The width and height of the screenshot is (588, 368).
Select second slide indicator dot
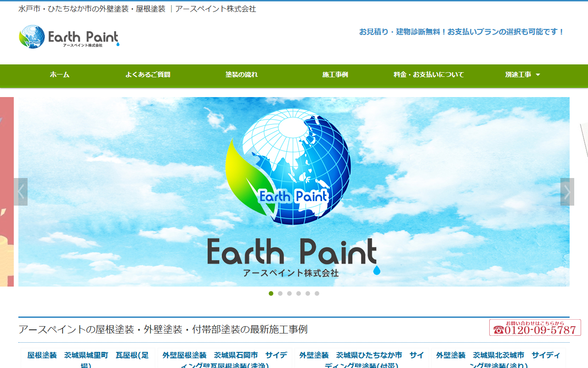tap(280, 293)
